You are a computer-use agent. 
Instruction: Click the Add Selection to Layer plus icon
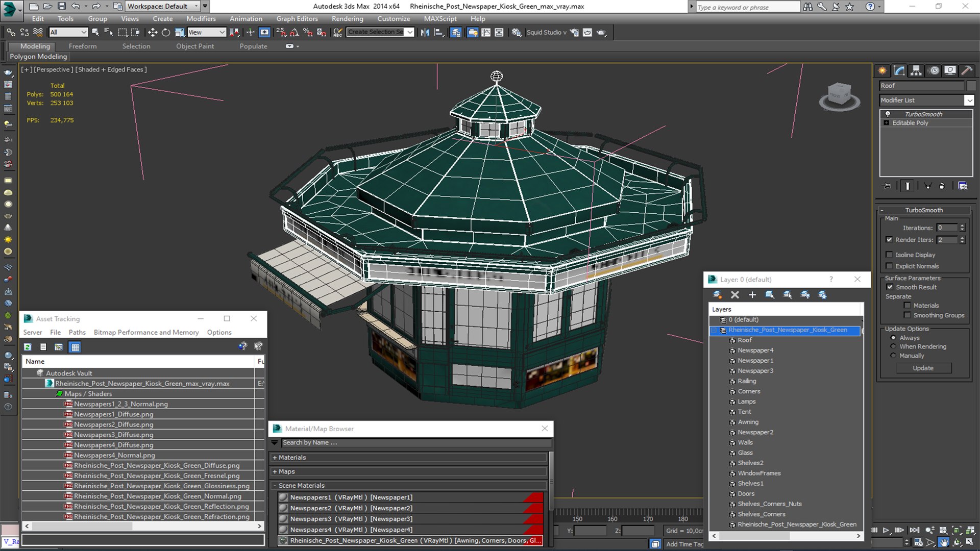point(752,295)
